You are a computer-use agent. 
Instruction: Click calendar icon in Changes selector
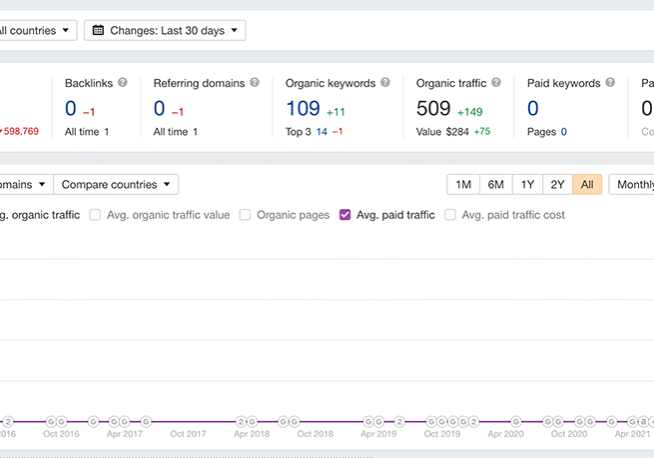(98, 31)
